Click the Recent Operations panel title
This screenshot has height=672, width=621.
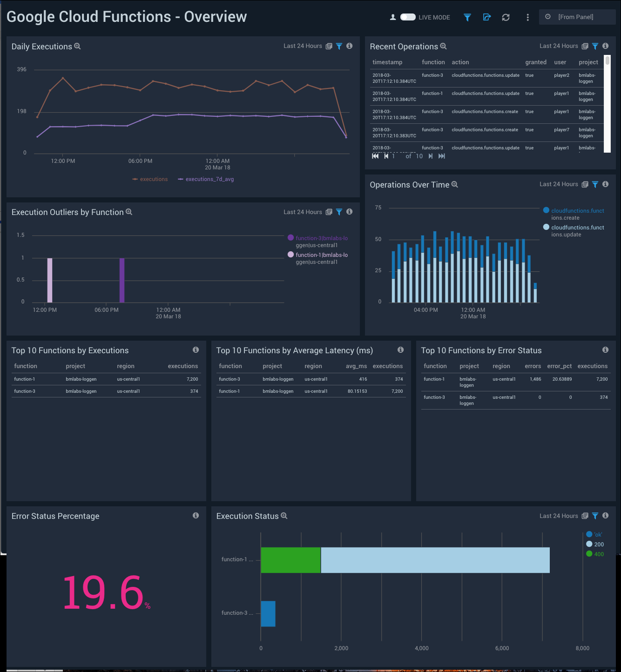coord(404,46)
